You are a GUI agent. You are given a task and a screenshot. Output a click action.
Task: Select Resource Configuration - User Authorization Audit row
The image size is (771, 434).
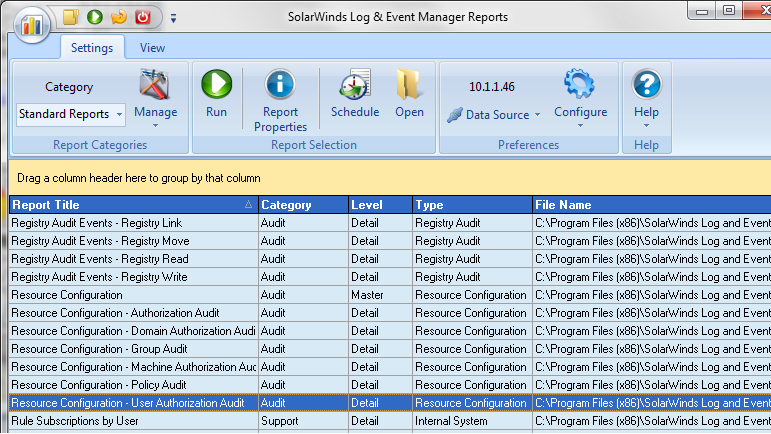(x=390, y=403)
